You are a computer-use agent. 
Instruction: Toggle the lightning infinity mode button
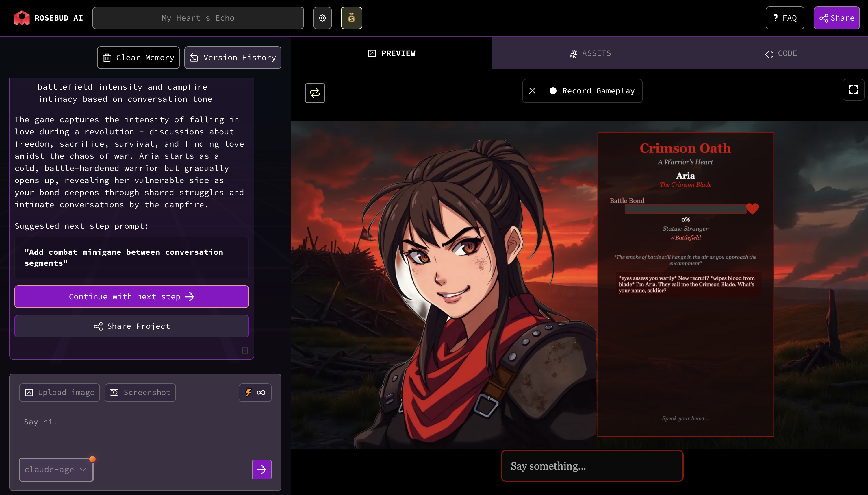(x=255, y=393)
